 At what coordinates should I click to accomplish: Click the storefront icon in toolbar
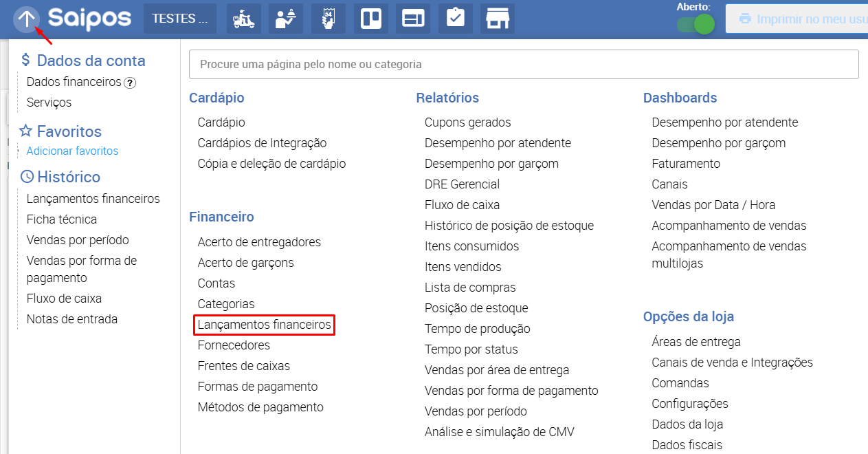tap(497, 19)
